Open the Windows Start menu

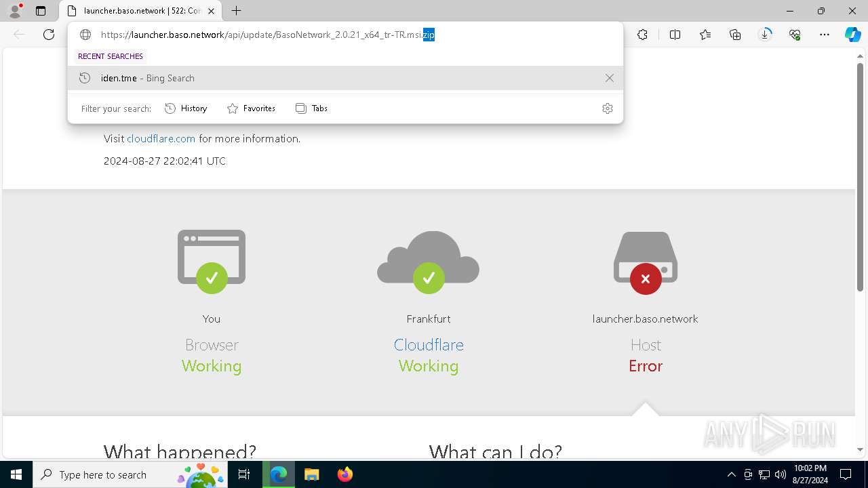tap(16, 474)
